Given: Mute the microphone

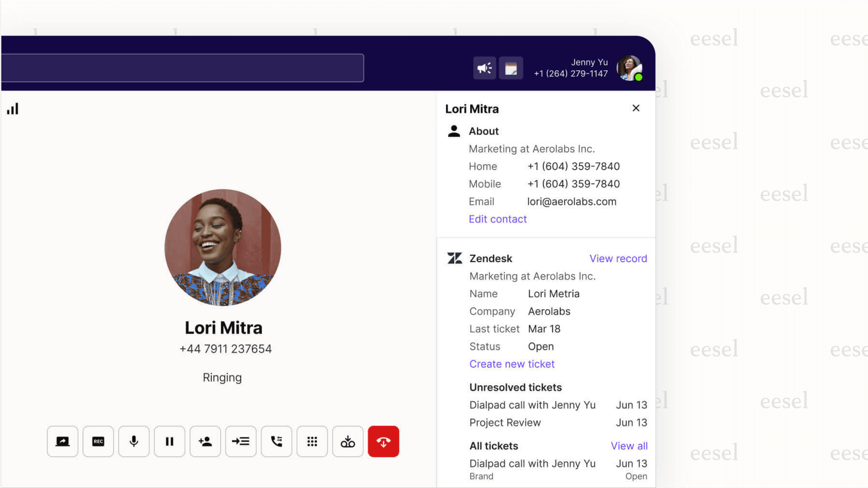Looking at the screenshot, I should point(134,442).
